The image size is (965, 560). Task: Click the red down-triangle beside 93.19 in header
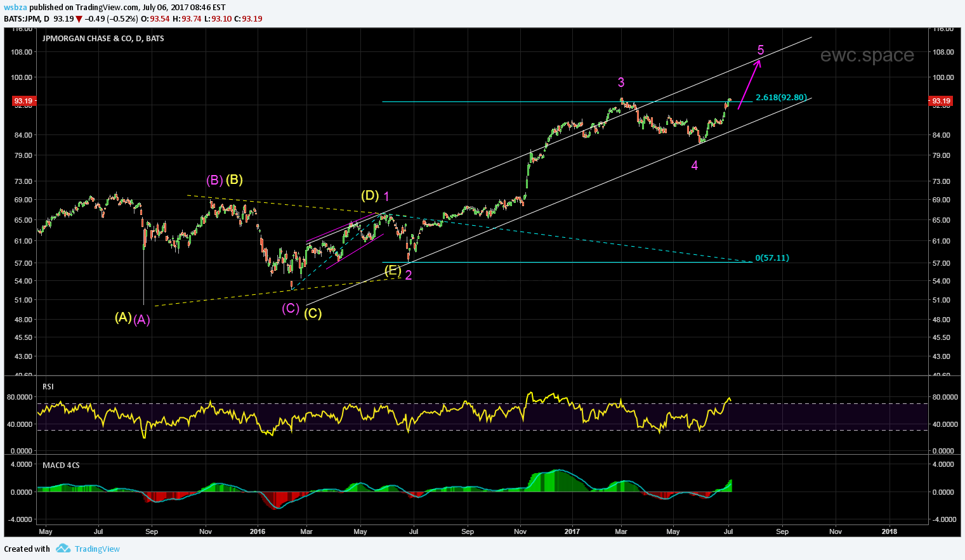click(79, 19)
